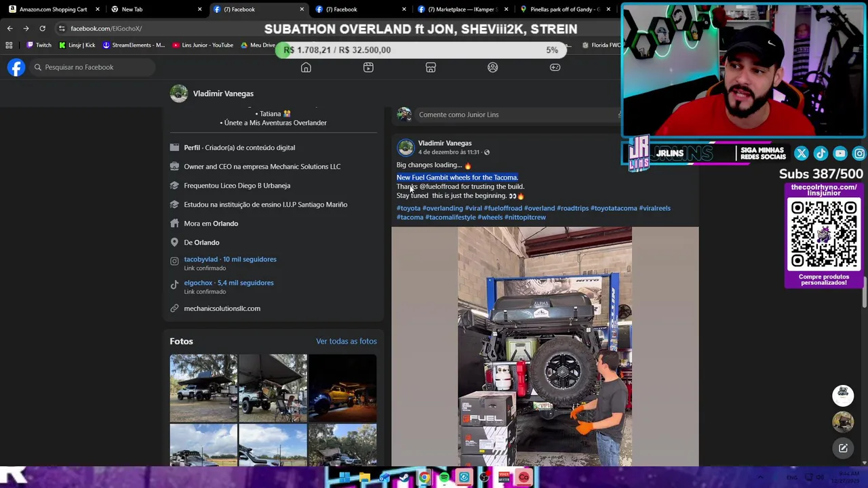Open Windows Start menu on taskbar
The width and height of the screenshot is (868, 488).
[x=344, y=478]
